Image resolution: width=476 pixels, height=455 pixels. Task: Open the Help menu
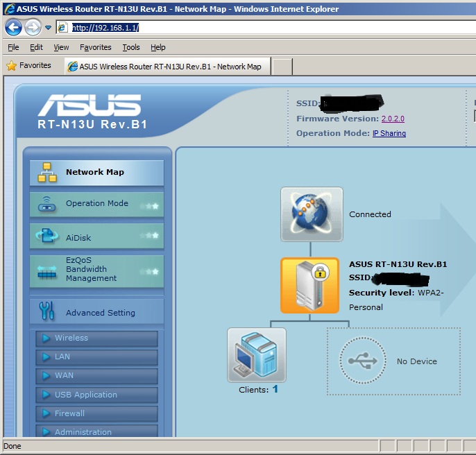click(x=158, y=47)
